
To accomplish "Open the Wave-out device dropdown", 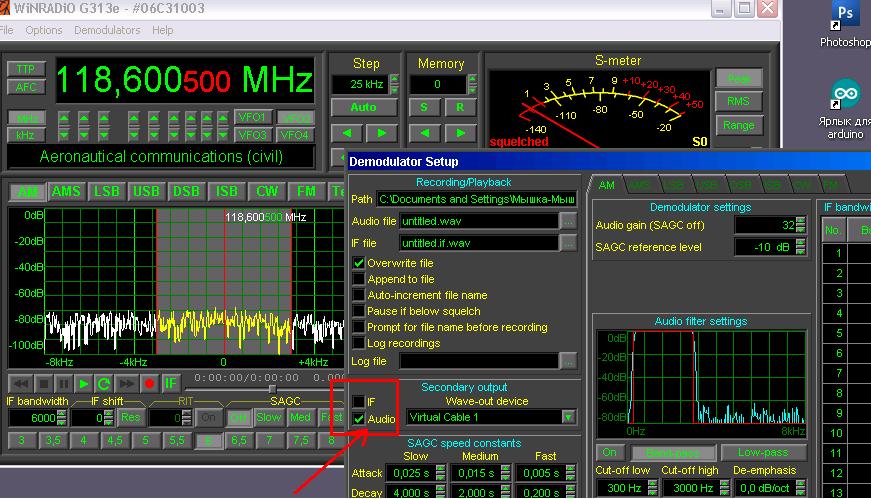I will [568, 417].
